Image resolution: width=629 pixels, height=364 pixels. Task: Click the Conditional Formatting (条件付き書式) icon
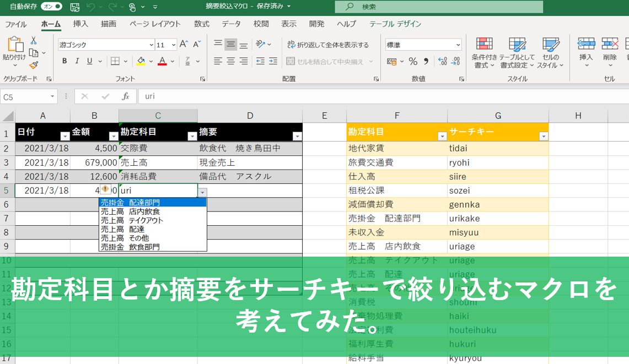(484, 53)
